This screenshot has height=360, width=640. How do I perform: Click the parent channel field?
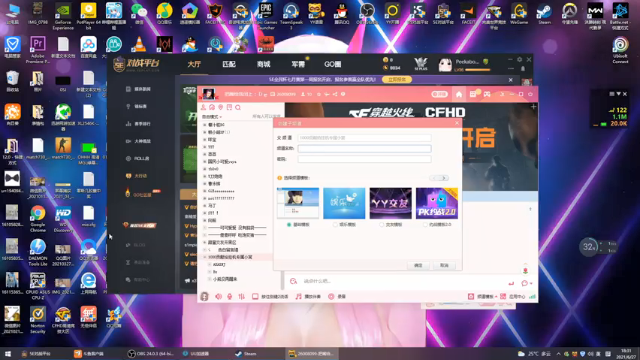pyautogui.click(x=364, y=138)
